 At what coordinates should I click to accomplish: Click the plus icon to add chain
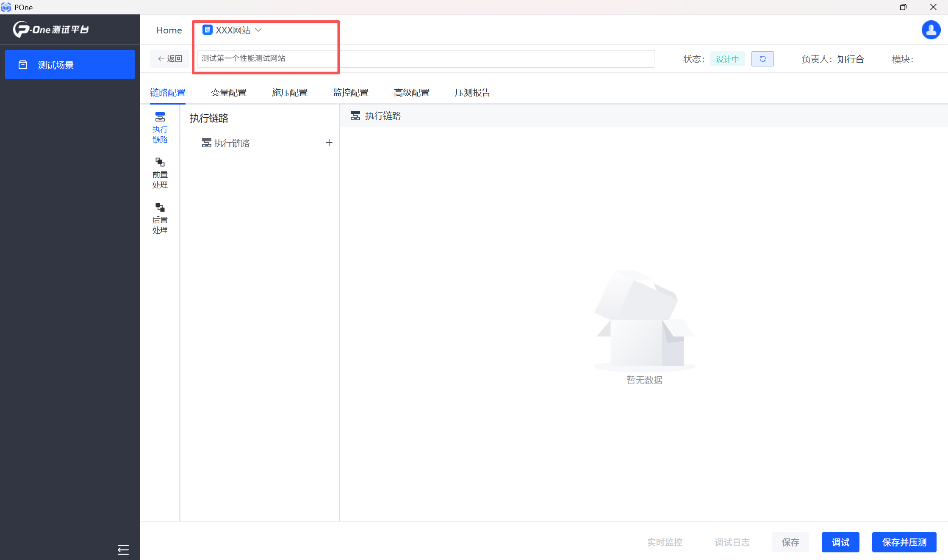coord(329,143)
